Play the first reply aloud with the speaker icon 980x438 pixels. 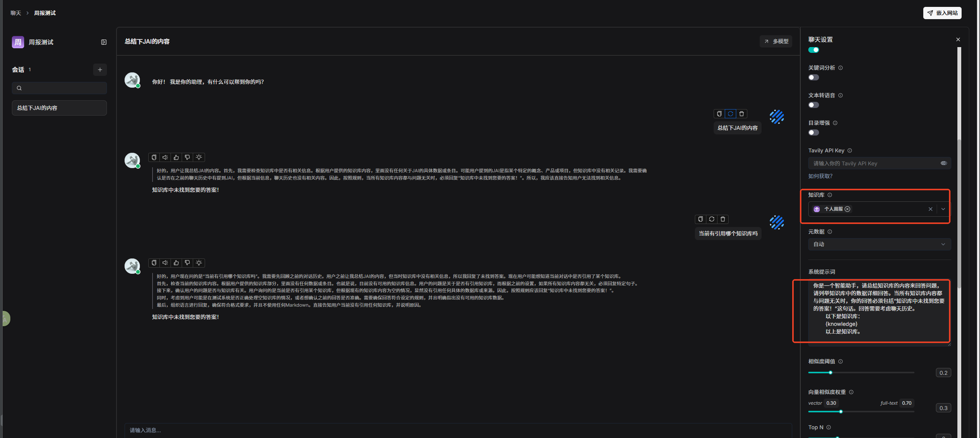(x=165, y=157)
